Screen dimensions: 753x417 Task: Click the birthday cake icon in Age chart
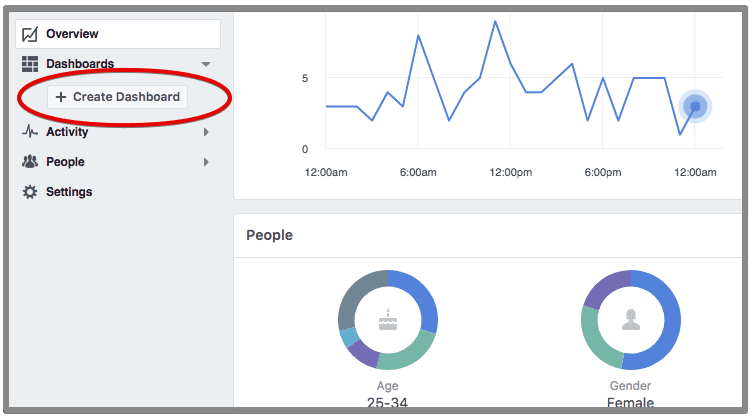[388, 320]
